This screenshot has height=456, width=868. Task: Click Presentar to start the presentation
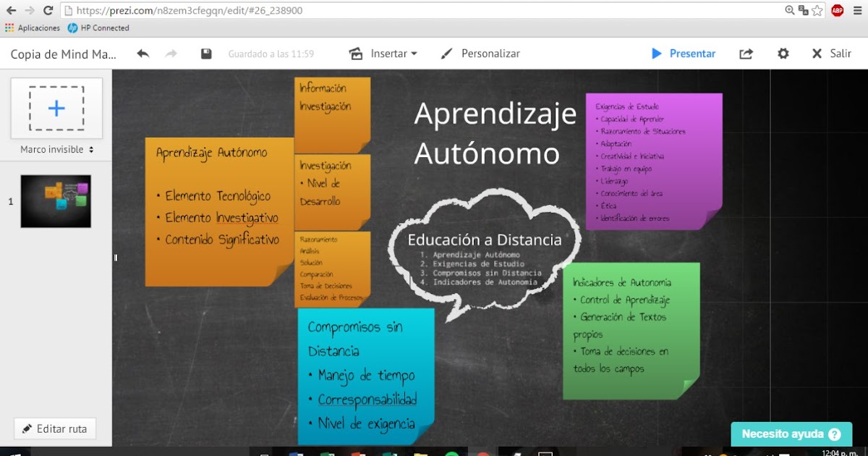coord(683,54)
